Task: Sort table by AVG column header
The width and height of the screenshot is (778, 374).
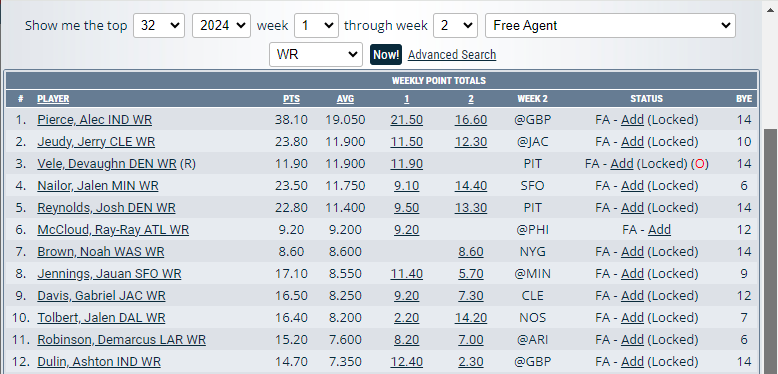Action: 345,99
